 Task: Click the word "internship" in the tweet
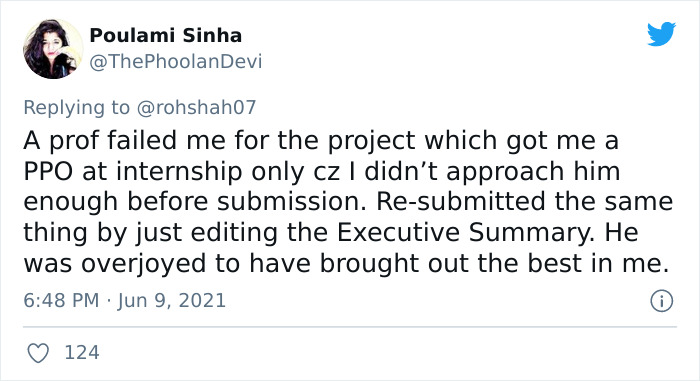(179, 172)
